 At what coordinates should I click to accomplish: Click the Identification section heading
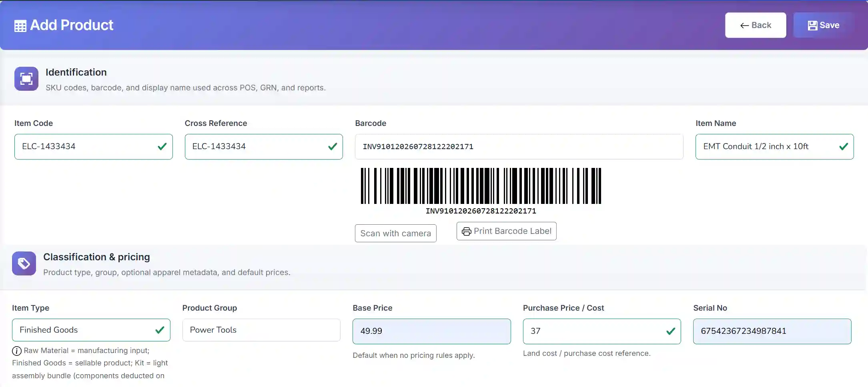click(x=76, y=72)
